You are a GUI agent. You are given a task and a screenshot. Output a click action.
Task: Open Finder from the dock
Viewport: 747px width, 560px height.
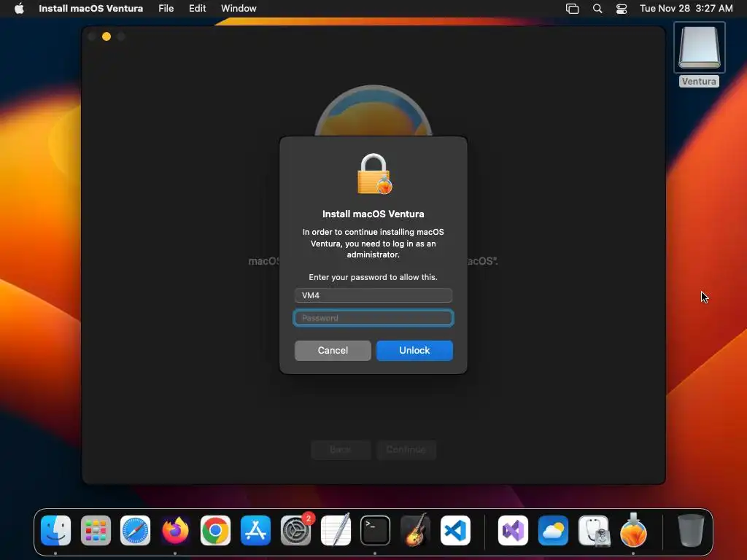[55, 531]
